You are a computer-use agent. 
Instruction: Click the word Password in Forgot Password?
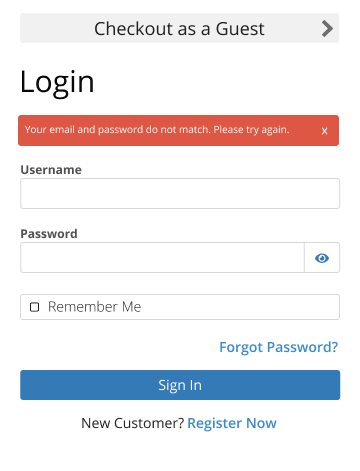pos(302,347)
